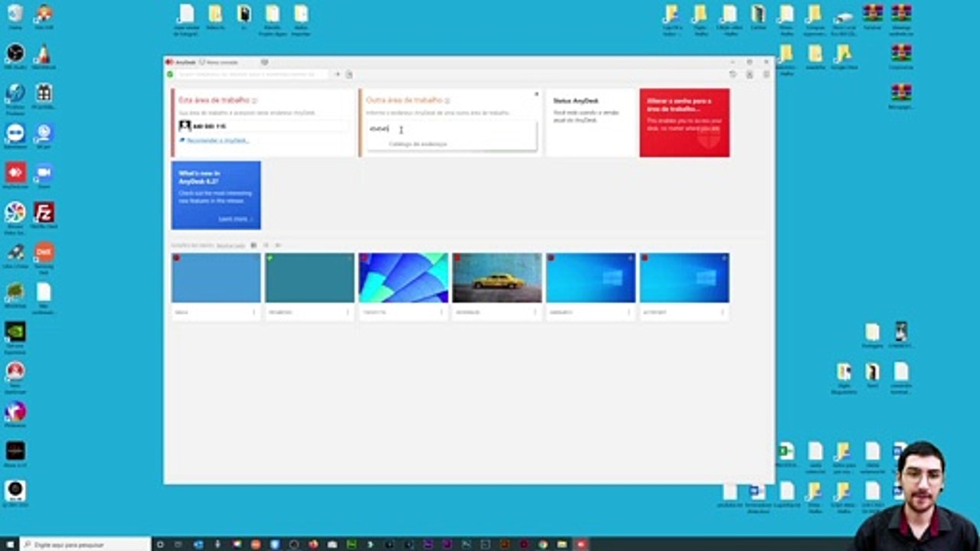Switch recent sessions to tile view icon

254,246
